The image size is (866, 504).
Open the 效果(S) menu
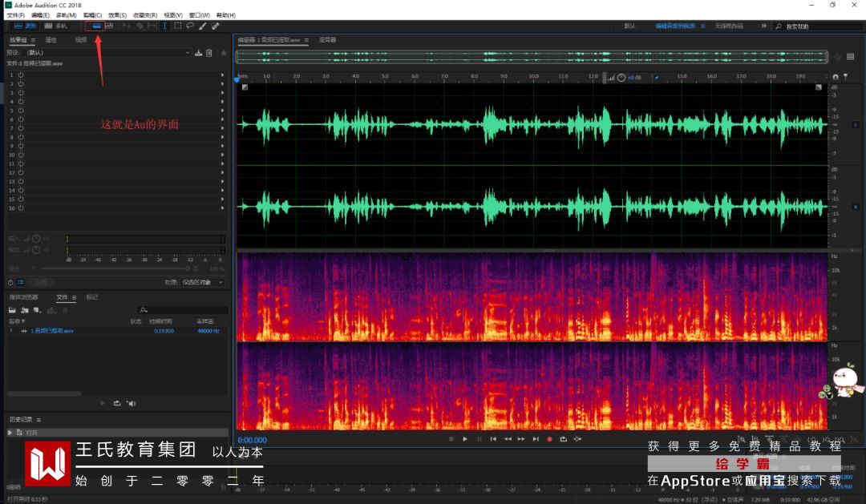click(117, 15)
